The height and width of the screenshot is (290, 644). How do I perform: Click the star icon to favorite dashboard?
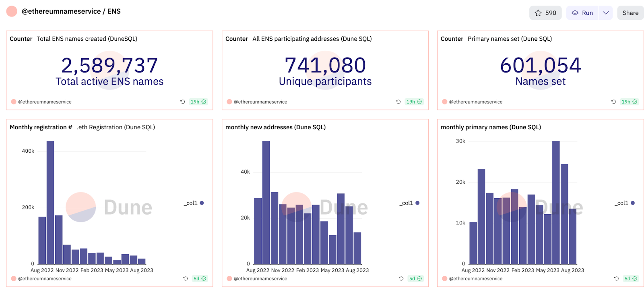click(x=538, y=13)
